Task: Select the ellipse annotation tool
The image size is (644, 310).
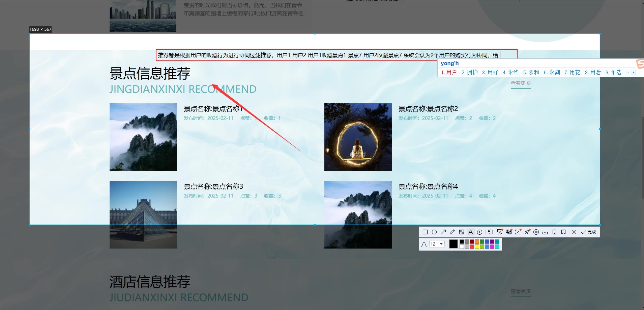Action: click(434, 232)
